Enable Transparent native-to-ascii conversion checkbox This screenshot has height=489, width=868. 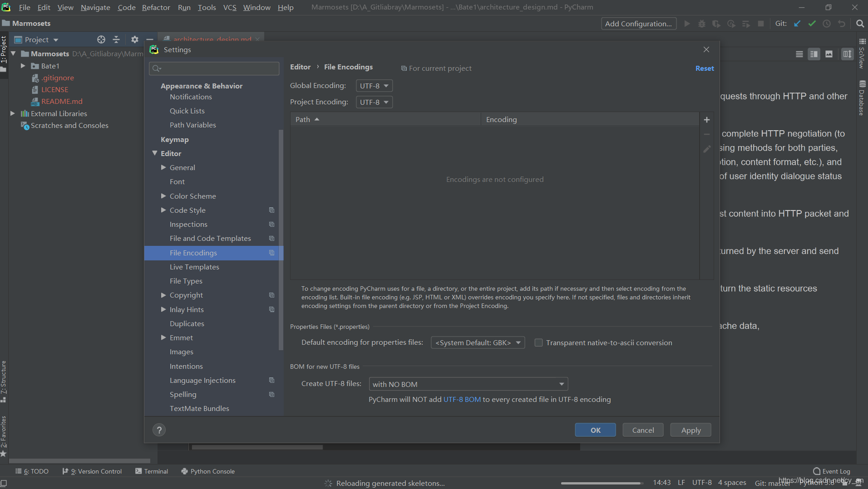click(x=538, y=342)
